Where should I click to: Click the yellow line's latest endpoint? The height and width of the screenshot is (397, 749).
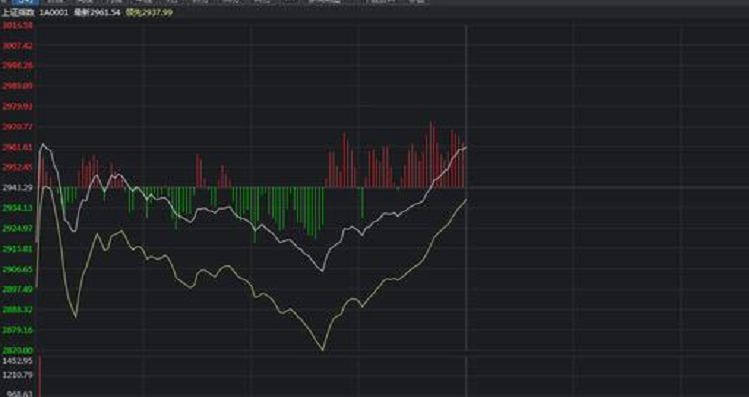tap(465, 200)
